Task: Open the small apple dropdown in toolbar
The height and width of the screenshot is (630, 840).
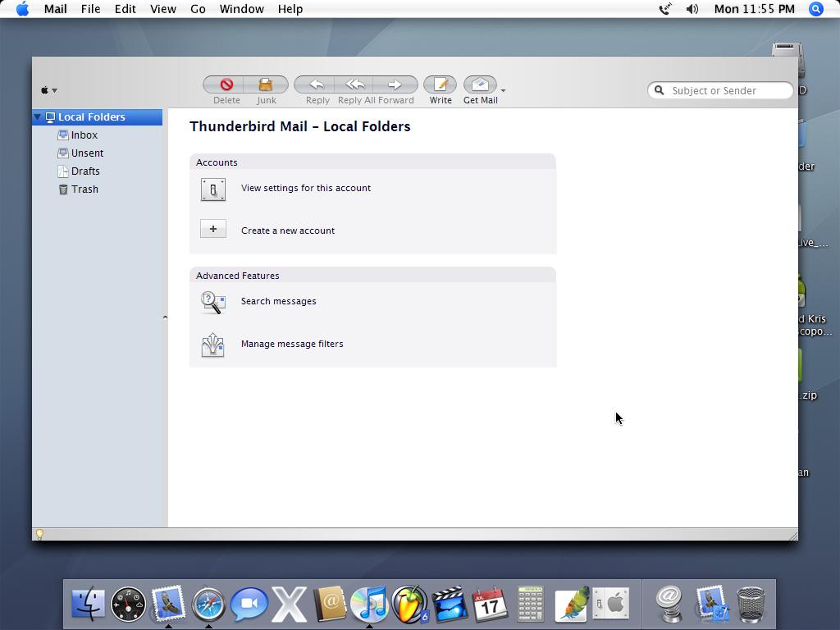Action: [48, 90]
